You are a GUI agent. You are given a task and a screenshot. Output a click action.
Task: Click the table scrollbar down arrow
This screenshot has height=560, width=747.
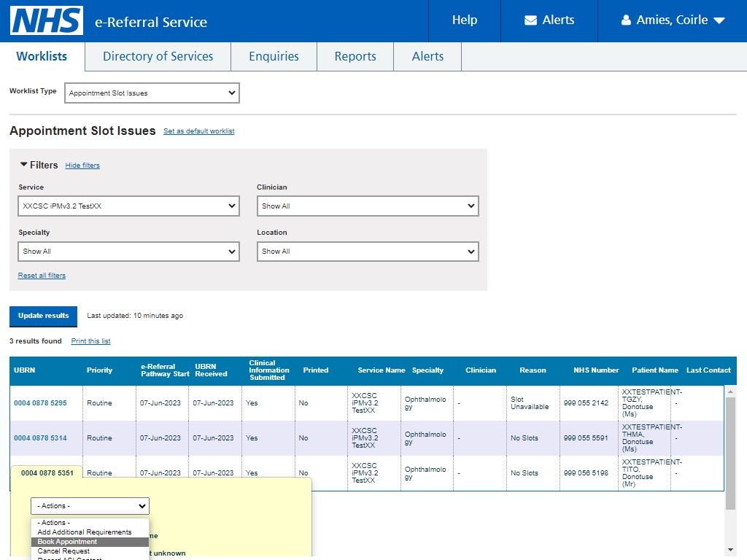(730, 550)
